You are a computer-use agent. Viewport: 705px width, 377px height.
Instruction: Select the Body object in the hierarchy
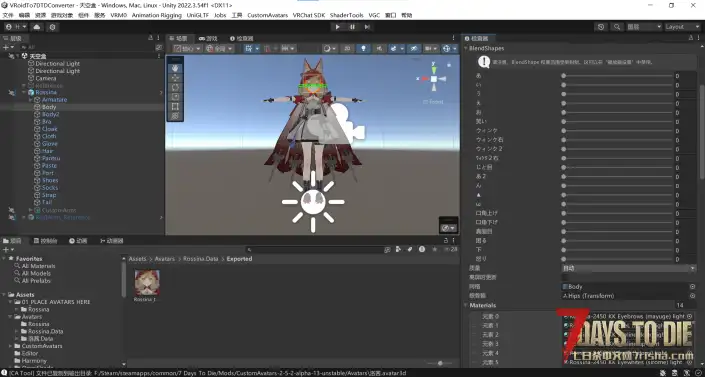(49, 107)
